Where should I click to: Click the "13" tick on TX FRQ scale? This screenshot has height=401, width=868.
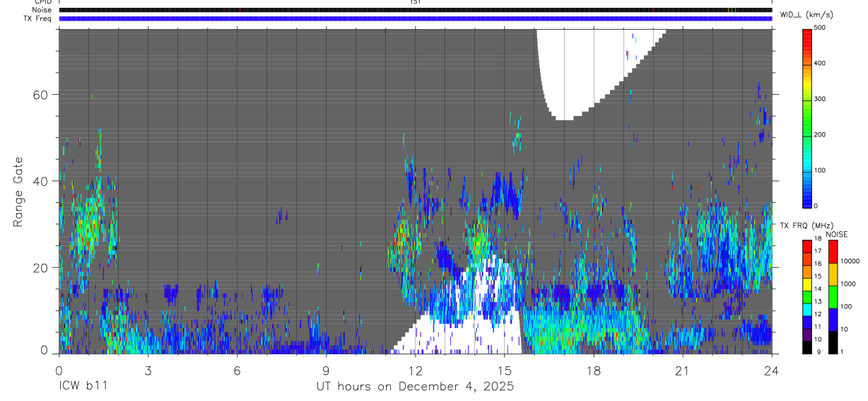[818, 302]
